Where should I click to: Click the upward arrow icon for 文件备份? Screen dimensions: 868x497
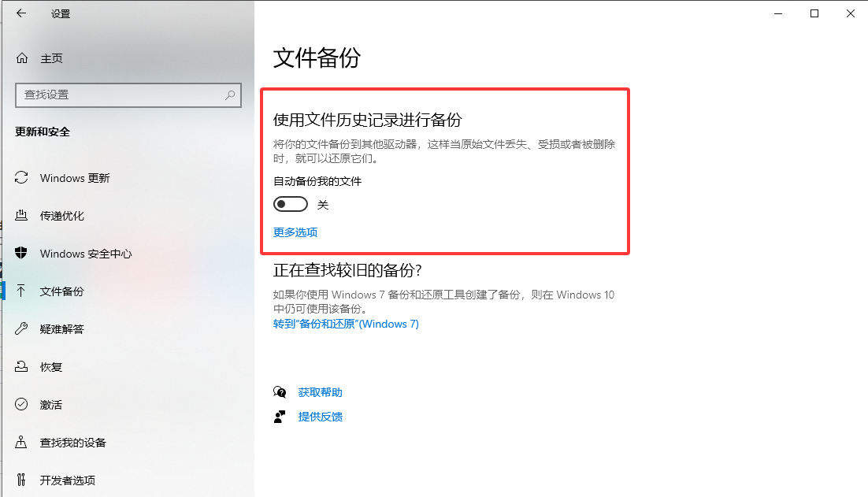21,291
